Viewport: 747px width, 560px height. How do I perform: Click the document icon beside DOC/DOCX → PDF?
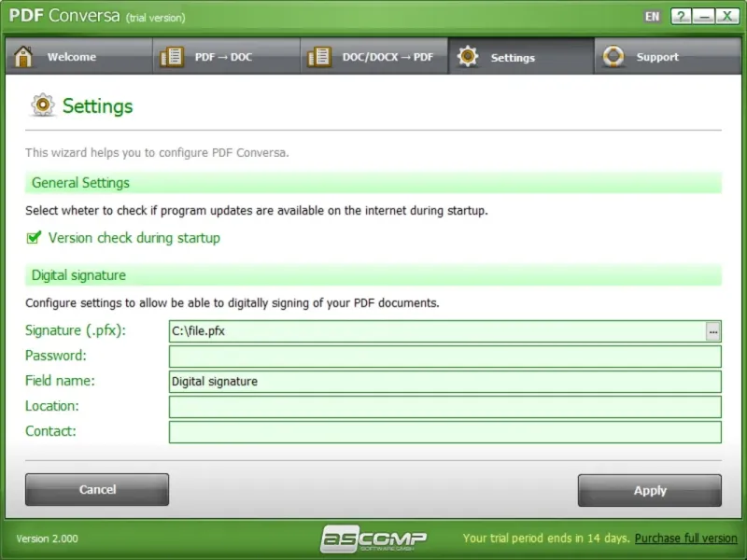pos(319,57)
